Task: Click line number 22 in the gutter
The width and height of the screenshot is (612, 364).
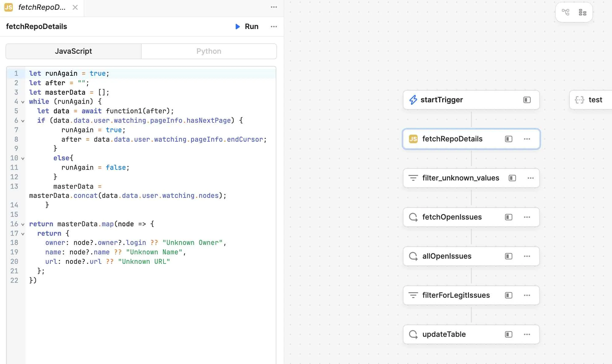Action: coord(14,281)
